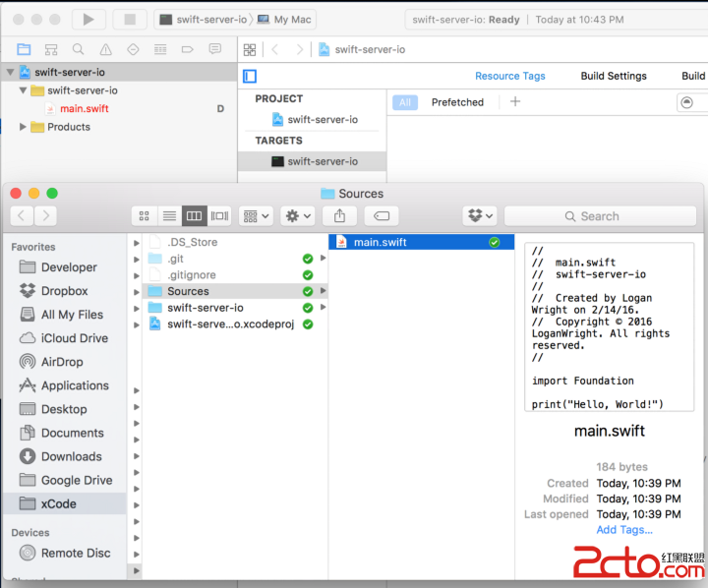
Task: Switch Finder to Cover Flow view
Action: click(x=219, y=216)
